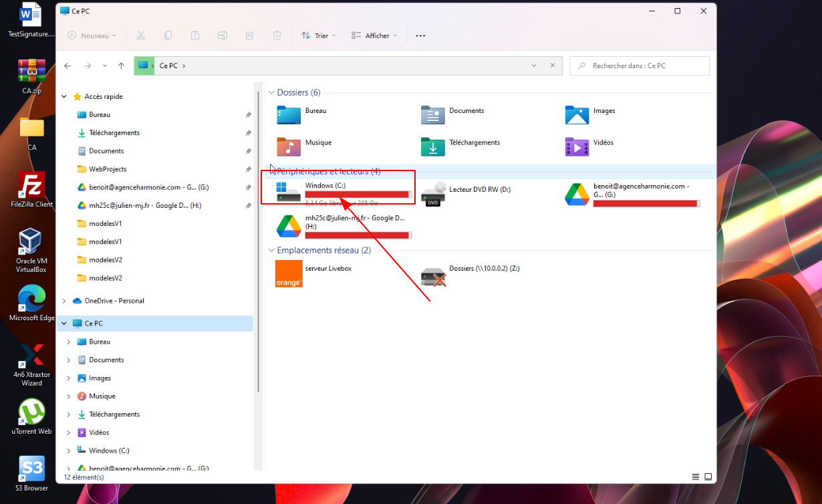Open the Afficher view dropdown
Screen dimensions: 822x504
(x=374, y=35)
